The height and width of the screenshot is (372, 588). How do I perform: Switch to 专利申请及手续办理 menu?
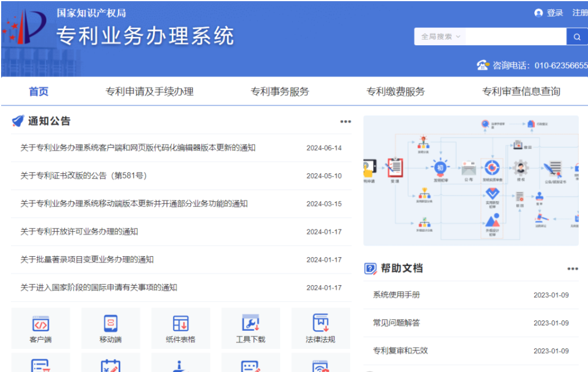149,92
